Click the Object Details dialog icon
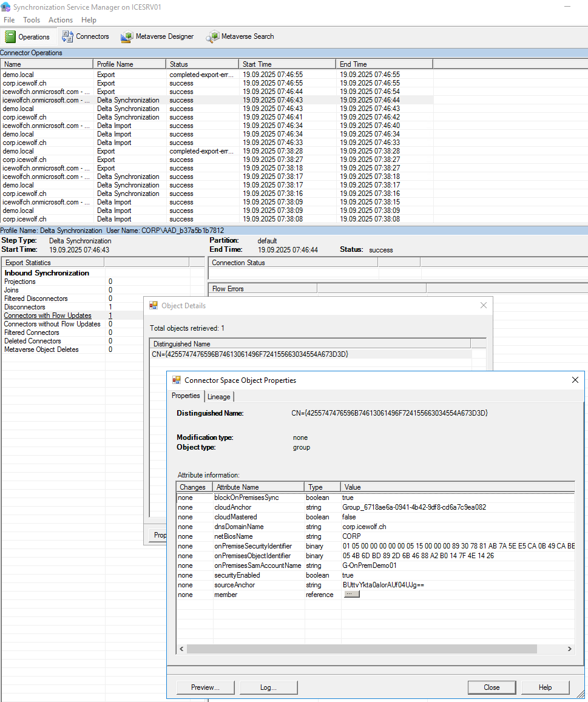Viewport: 588px width, 702px height. click(154, 306)
